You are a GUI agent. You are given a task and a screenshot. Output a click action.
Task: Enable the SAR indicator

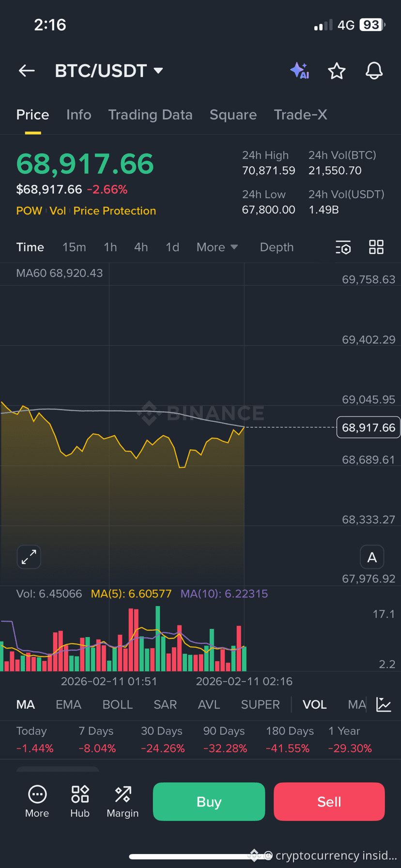click(165, 704)
